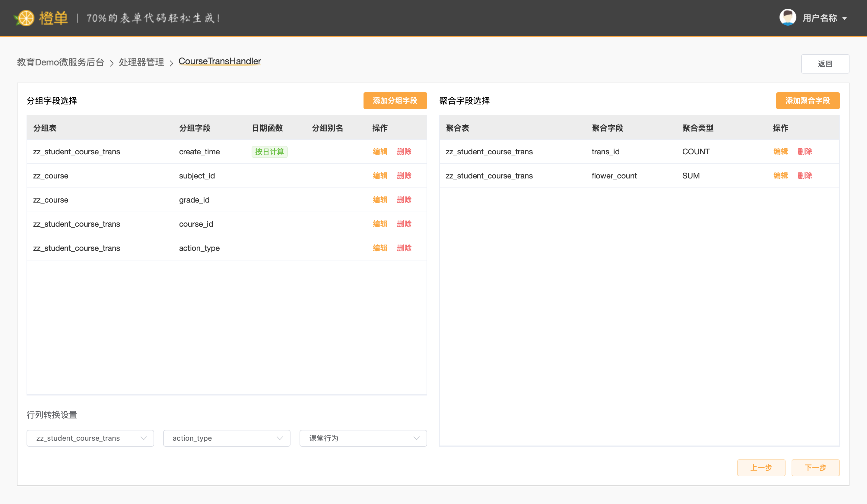The image size is (867, 504).
Task: Click the 聚合类型 column header
Action: [698, 128]
